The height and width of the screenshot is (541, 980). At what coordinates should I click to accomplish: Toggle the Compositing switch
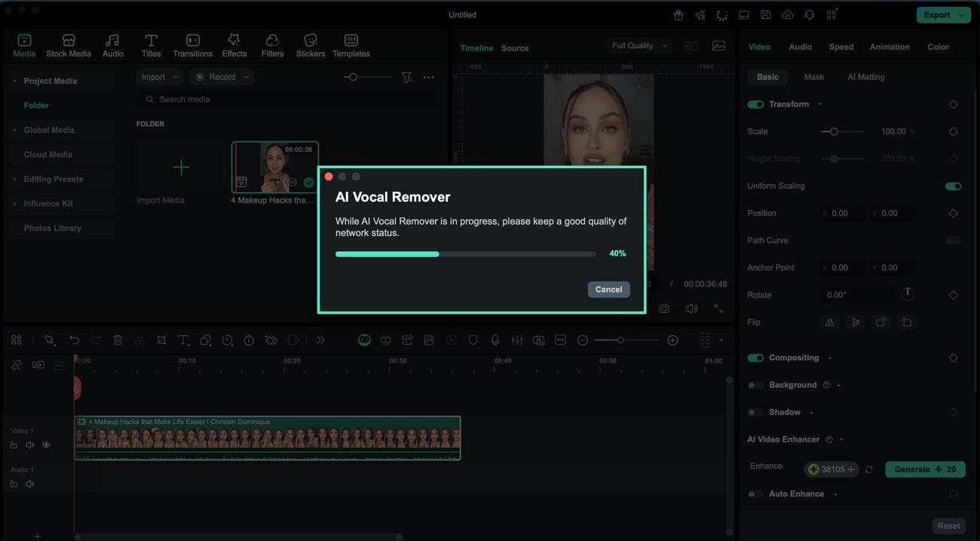tap(755, 358)
